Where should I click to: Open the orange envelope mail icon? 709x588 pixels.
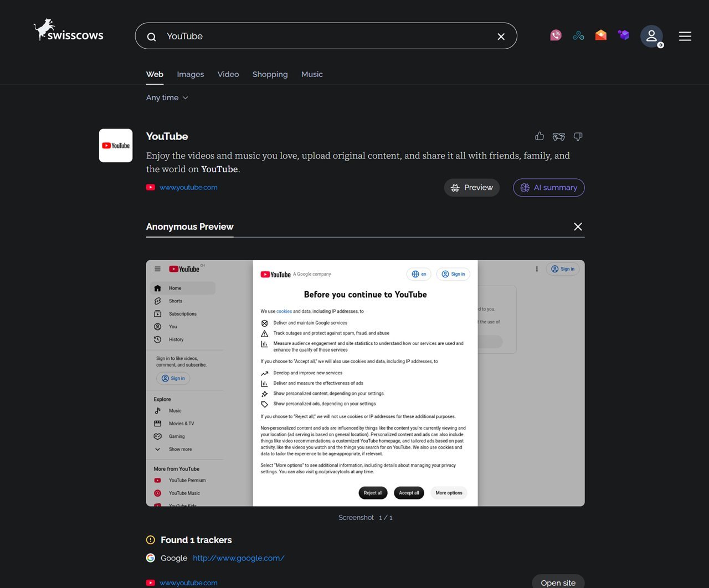tap(601, 35)
